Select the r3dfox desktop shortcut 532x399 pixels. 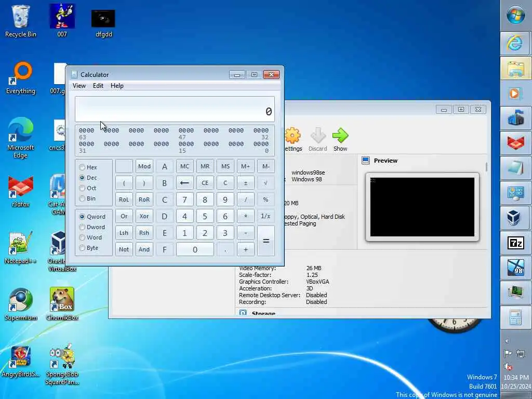click(20, 191)
